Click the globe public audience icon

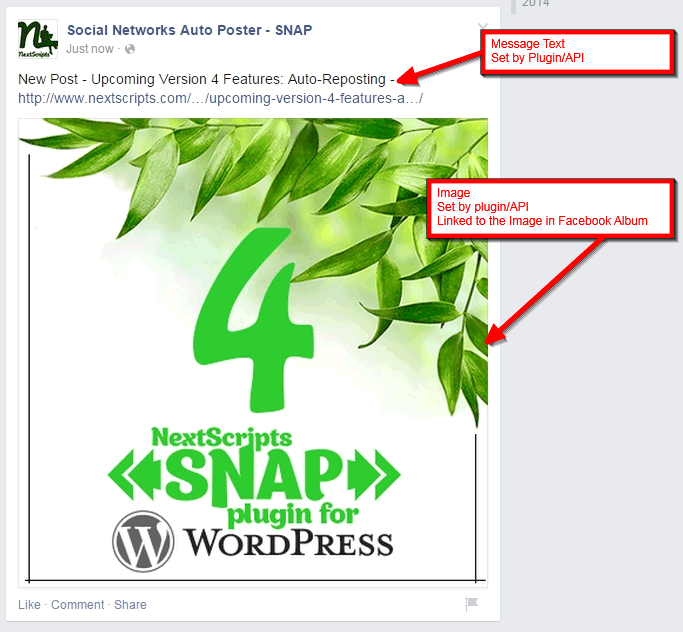click(x=130, y=49)
